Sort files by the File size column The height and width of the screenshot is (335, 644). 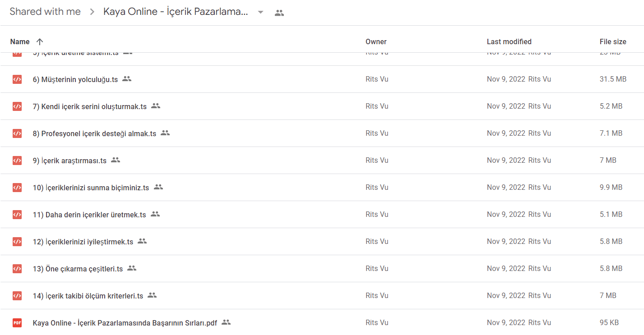tap(613, 41)
